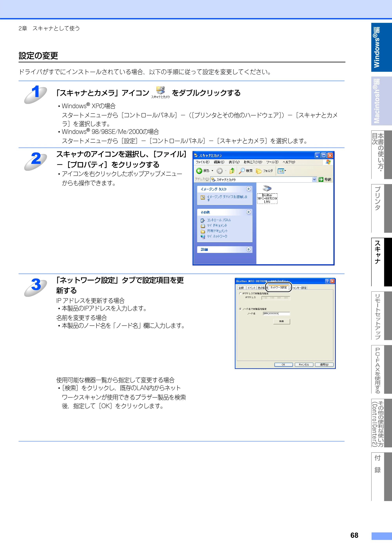Click the プリンタ side index tab

[x=381, y=208]
